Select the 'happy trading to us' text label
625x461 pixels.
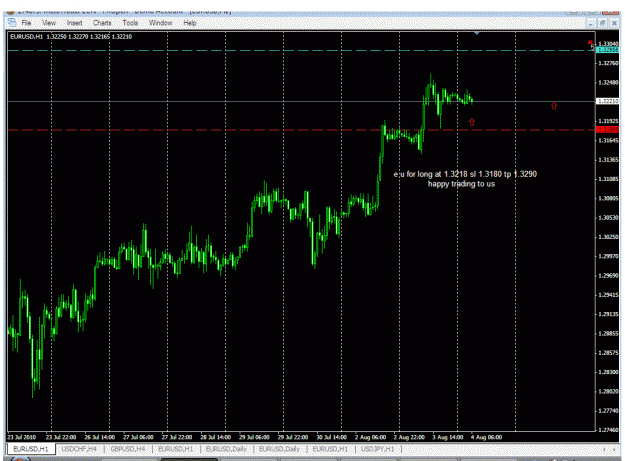tap(461, 184)
